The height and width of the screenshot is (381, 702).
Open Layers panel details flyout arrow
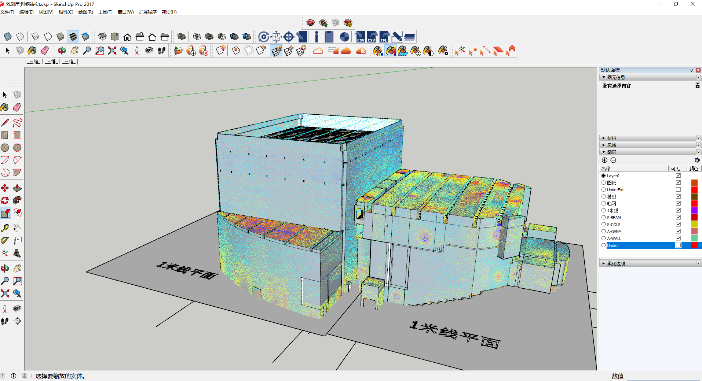point(697,160)
